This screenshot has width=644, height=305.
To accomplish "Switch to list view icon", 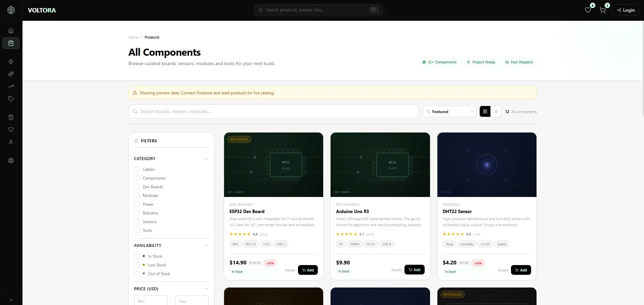I will click(496, 111).
